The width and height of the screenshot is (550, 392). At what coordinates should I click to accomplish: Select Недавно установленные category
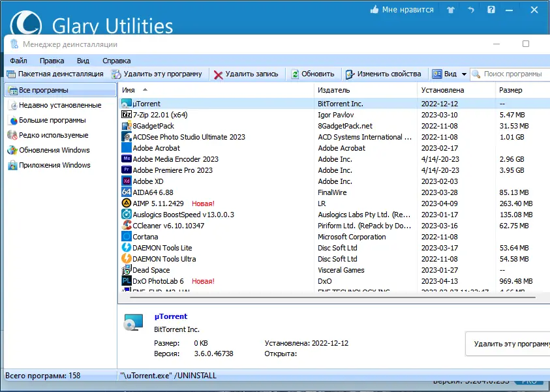click(x=60, y=105)
